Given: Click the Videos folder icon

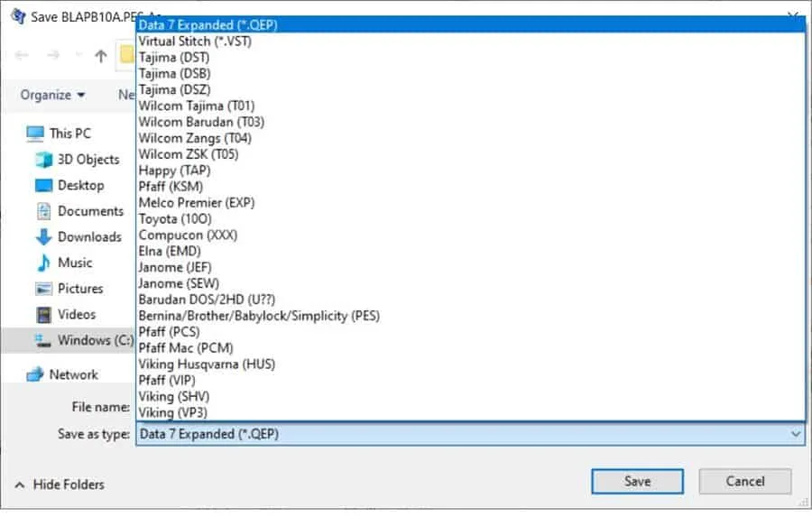Looking at the screenshot, I should coord(43,315).
